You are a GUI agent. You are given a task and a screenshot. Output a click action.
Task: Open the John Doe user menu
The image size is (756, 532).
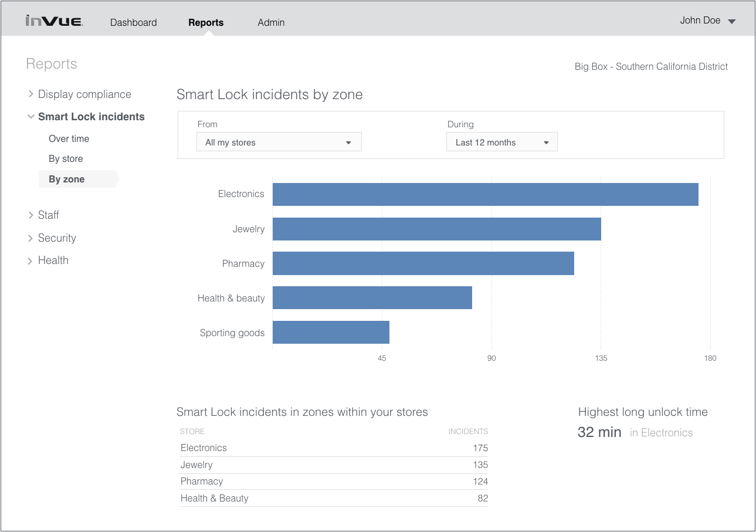click(707, 21)
